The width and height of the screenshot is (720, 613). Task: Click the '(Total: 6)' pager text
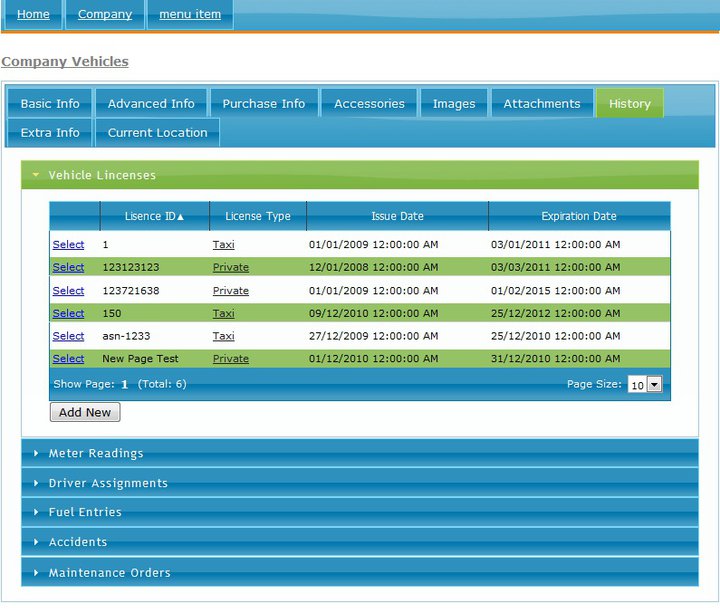point(162,384)
